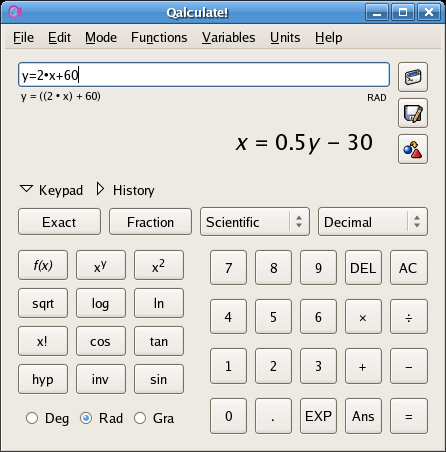
Task: Click the digit 9 key
Action: [x=318, y=268]
